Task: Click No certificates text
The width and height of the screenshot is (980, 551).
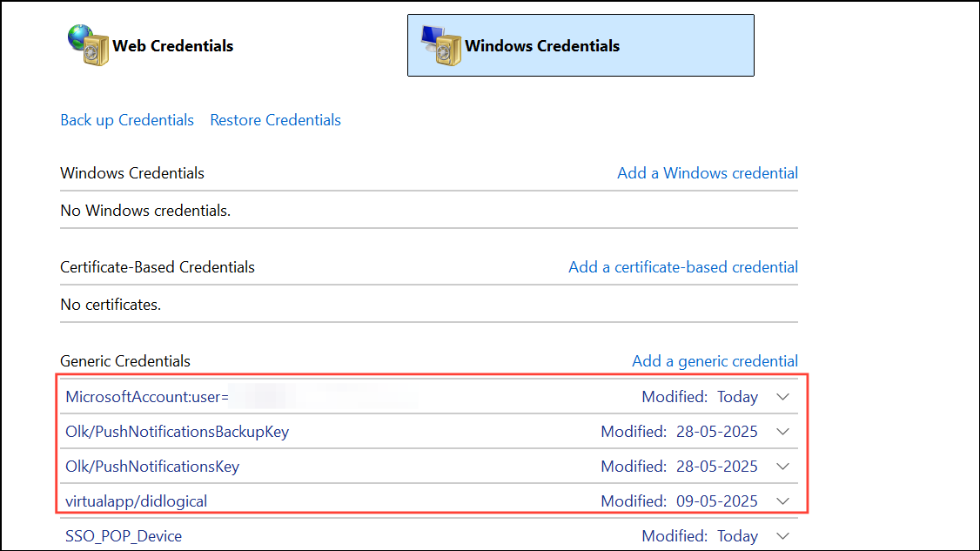Action: 111,305
